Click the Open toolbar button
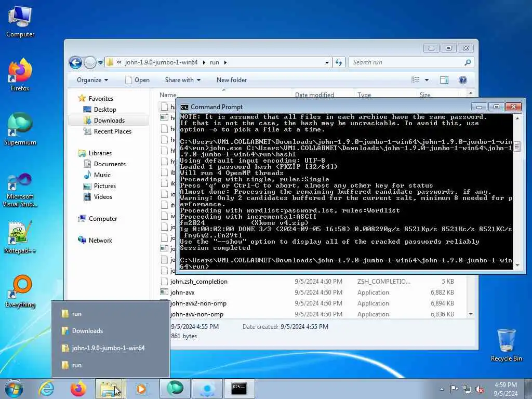The image size is (532, 399). point(137,80)
